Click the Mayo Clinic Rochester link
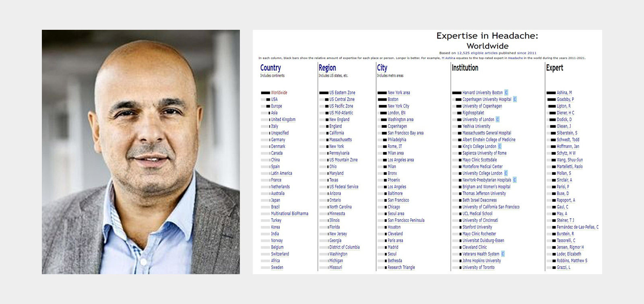The width and height of the screenshot is (644, 304). point(479,234)
